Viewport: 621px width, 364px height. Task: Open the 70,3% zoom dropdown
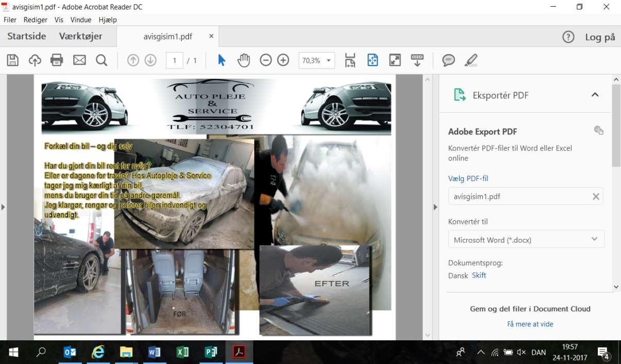[316, 60]
